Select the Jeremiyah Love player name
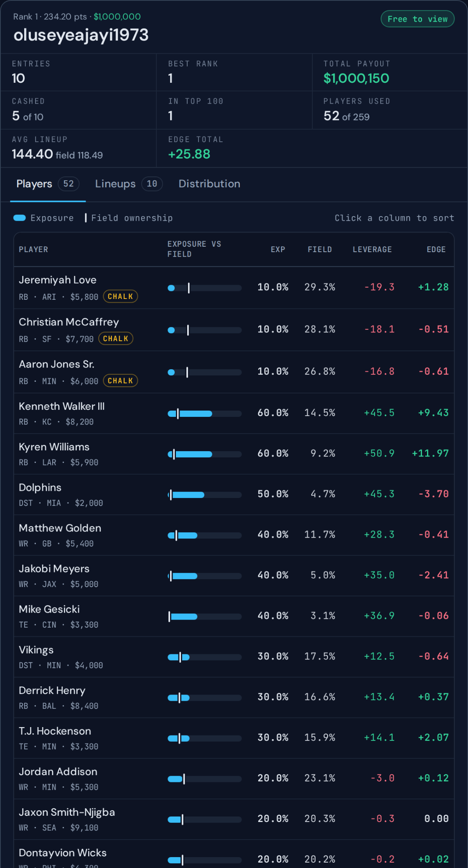This screenshot has height=868, width=468. pos(58,280)
